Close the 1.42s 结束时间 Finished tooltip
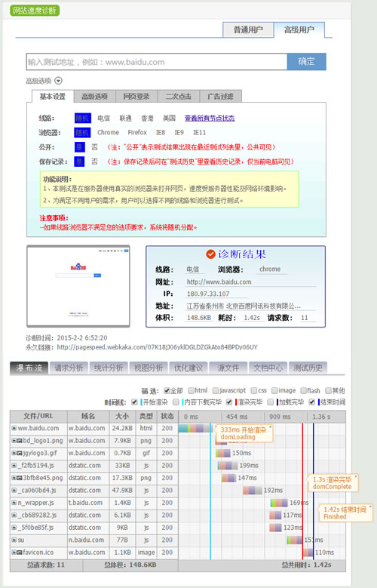 point(370,506)
